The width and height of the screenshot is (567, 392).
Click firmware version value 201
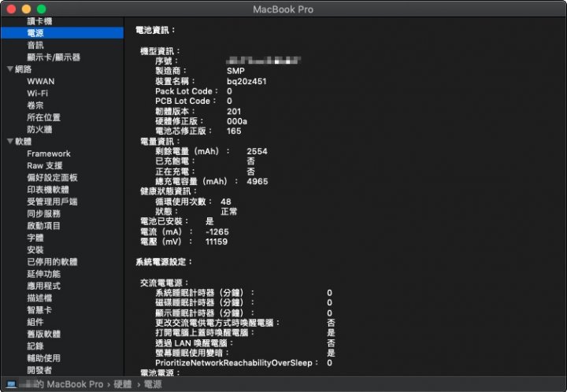234,111
